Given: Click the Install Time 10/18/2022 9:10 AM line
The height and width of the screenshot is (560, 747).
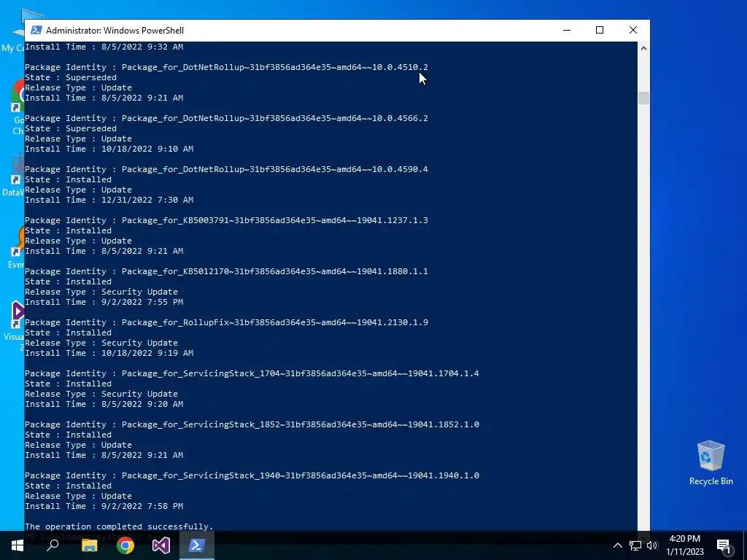Looking at the screenshot, I should click(109, 149).
